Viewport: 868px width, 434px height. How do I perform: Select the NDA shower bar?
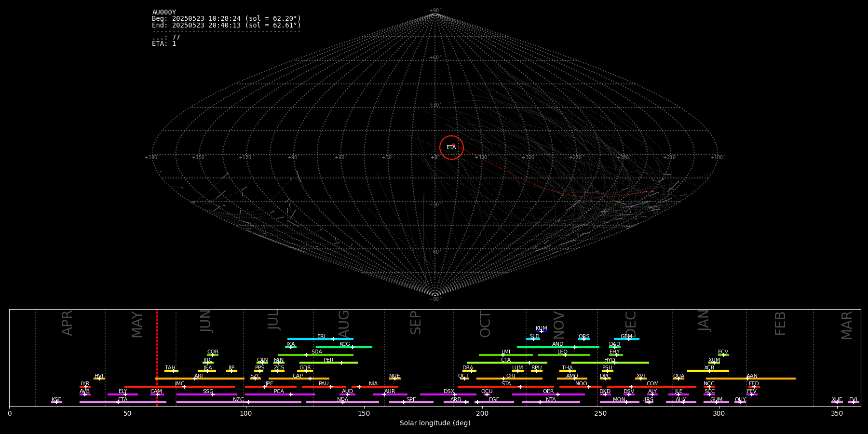(x=342, y=402)
